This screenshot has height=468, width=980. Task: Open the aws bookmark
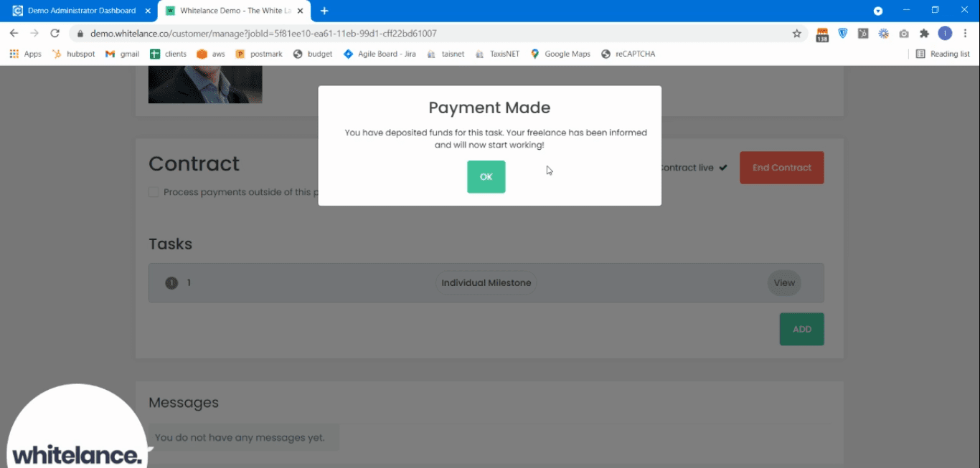tap(211, 54)
